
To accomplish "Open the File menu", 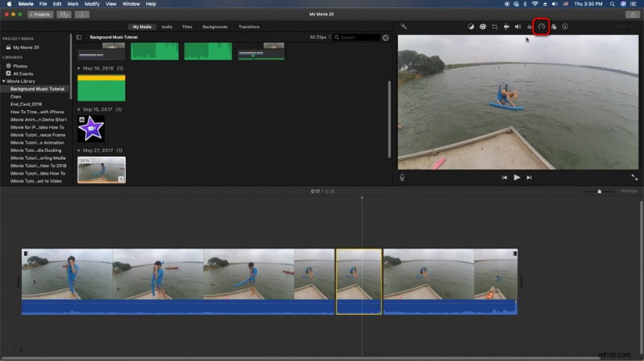I will (43, 4).
